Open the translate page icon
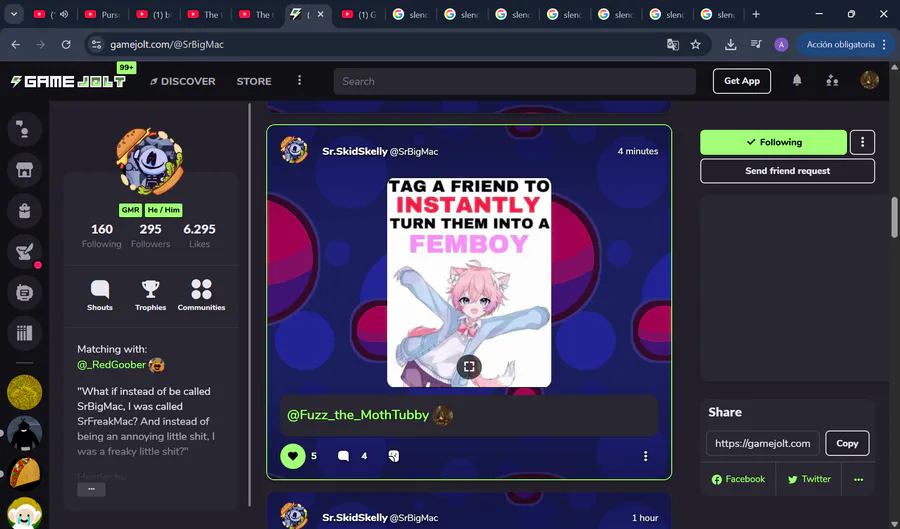Viewport: 900px width, 529px height. click(x=673, y=44)
